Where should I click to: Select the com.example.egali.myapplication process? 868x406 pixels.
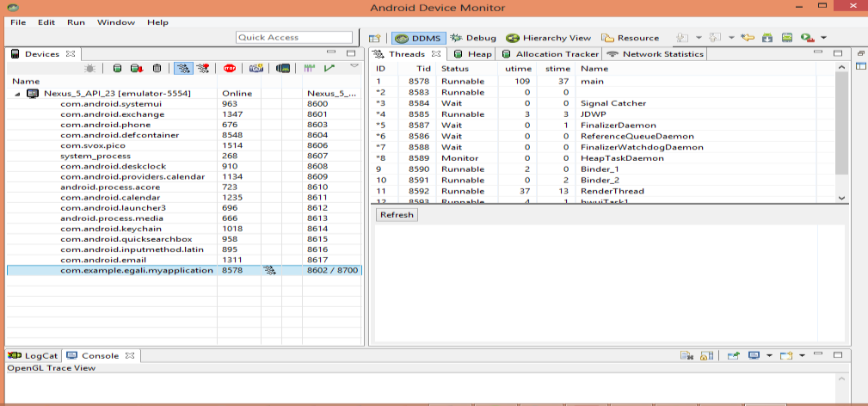184,270
